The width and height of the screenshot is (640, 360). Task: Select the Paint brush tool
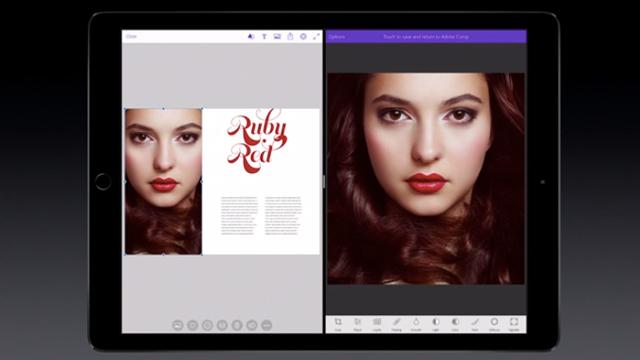pos(475,324)
